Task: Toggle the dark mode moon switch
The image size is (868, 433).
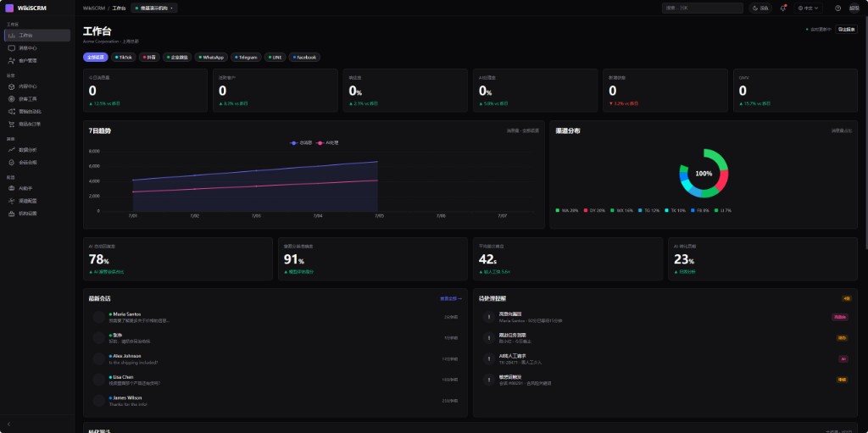Action: [760, 8]
